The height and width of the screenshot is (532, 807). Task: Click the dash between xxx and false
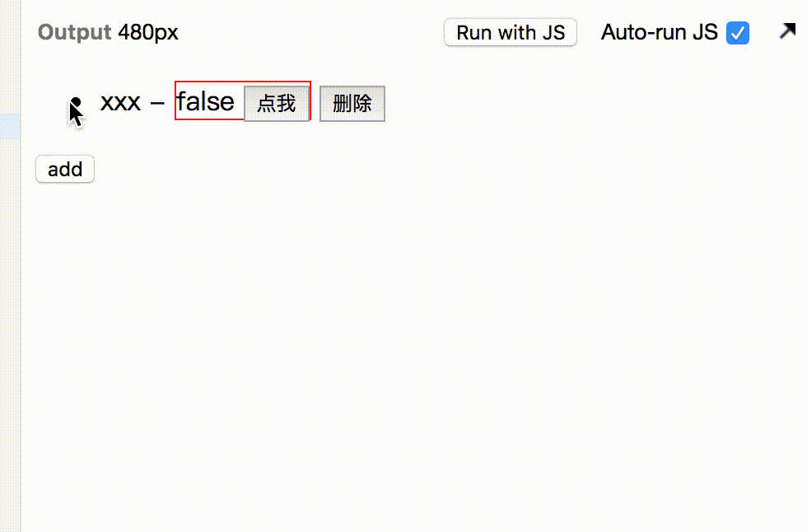(157, 103)
